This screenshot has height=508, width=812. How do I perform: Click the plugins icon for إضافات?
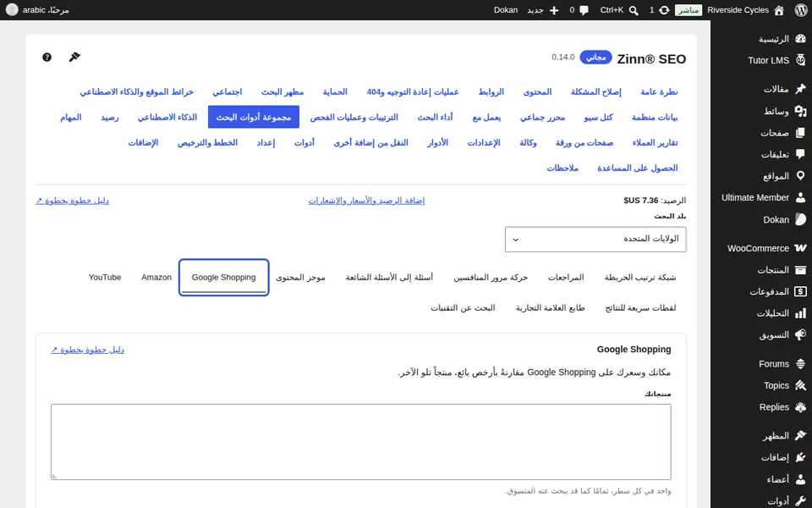(801, 457)
